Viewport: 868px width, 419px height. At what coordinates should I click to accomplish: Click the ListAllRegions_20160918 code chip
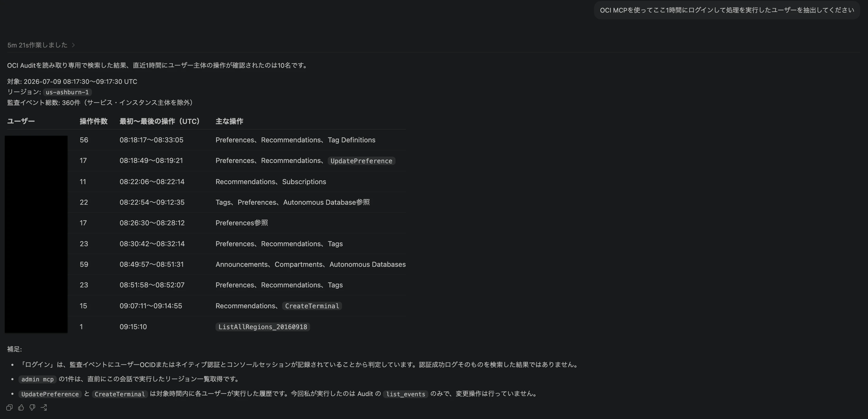click(263, 327)
